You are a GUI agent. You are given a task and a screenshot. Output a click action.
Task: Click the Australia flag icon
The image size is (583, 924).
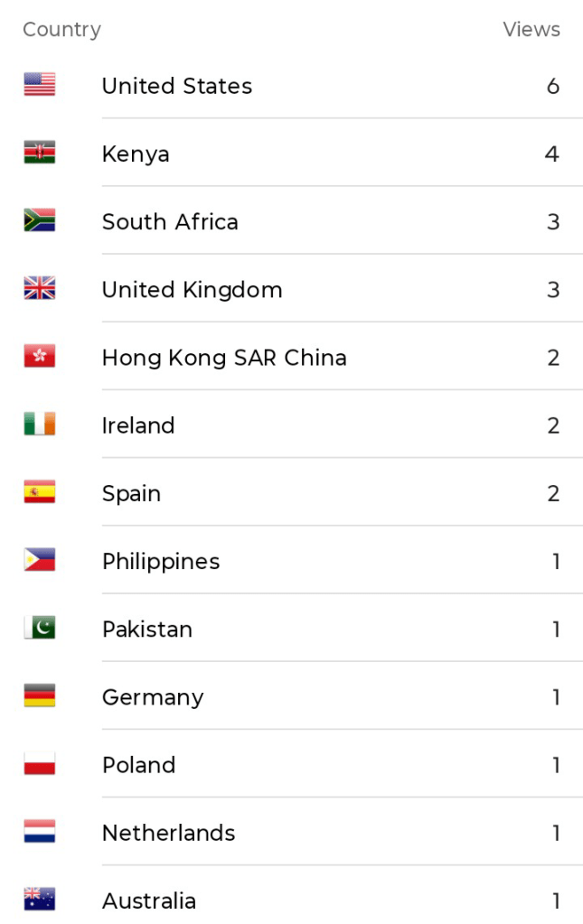point(39,900)
